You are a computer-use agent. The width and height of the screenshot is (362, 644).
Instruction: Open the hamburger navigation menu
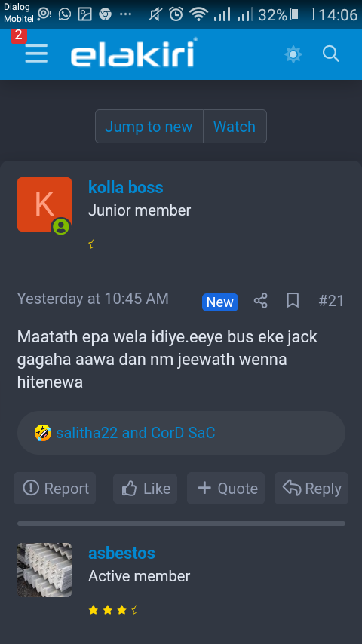point(36,54)
